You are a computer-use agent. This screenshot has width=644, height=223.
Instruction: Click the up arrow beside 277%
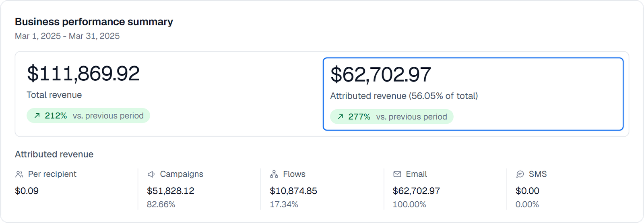pyautogui.click(x=341, y=117)
